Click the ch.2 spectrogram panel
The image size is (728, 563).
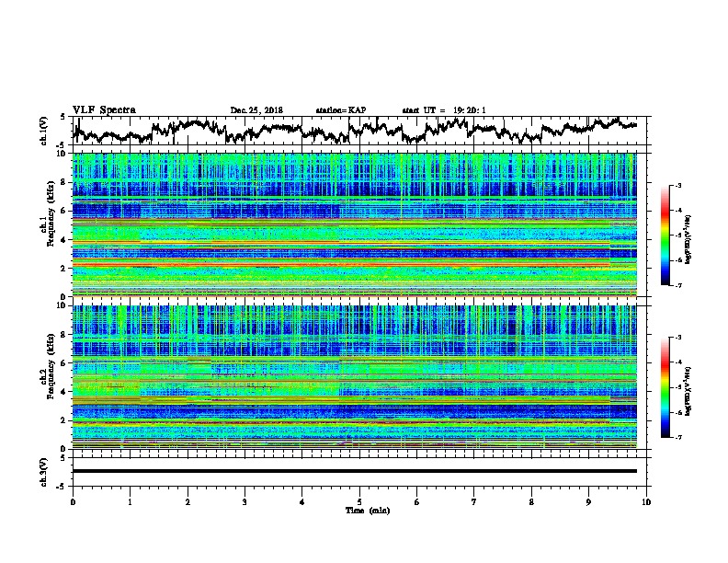[x=355, y=377]
